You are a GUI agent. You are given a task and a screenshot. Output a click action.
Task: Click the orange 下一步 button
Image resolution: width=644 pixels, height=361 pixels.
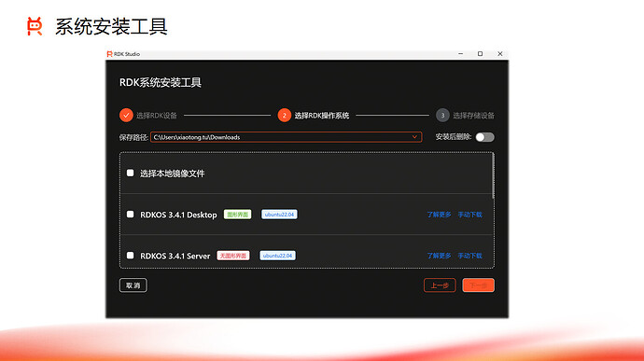click(x=479, y=285)
